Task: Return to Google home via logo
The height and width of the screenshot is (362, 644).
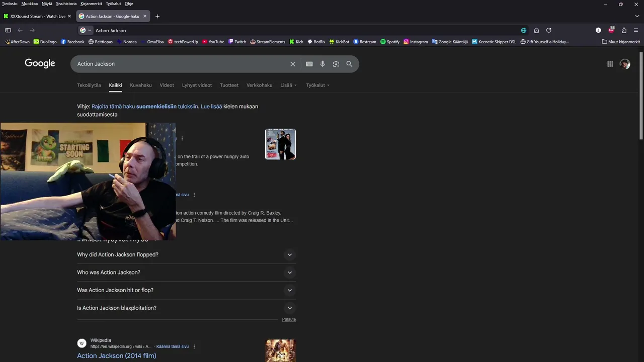Action: [x=40, y=63]
